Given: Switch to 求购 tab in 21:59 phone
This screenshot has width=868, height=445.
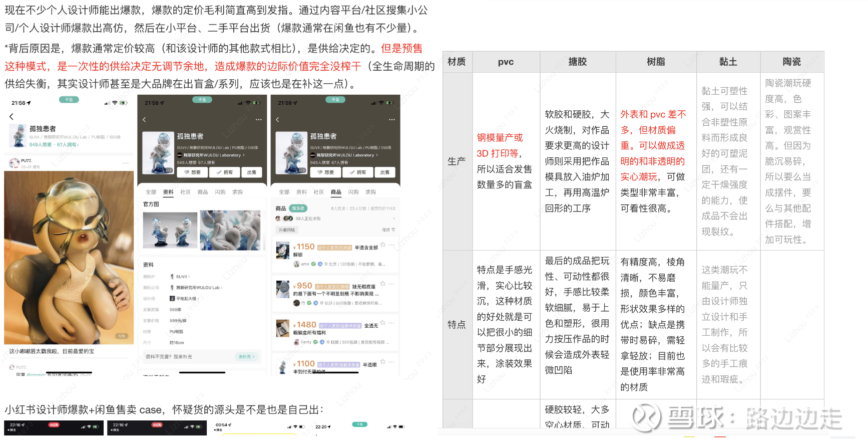Looking at the screenshot, I should [x=370, y=192].
